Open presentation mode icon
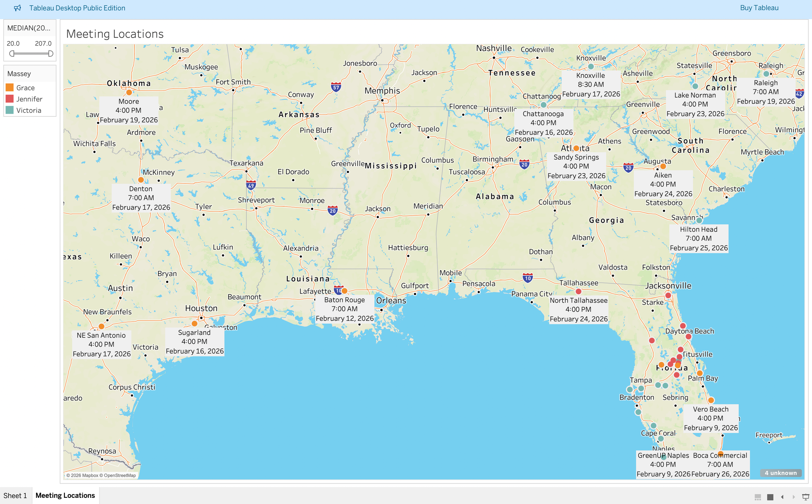The height and width of the screenshot is (504, 812). [805, 497]
